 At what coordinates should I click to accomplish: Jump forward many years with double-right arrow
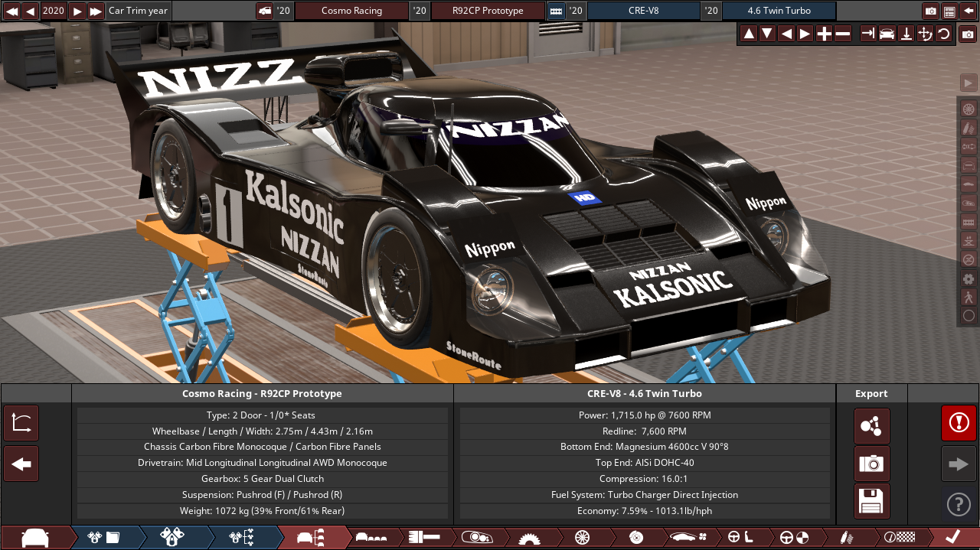tap(96, 11)
